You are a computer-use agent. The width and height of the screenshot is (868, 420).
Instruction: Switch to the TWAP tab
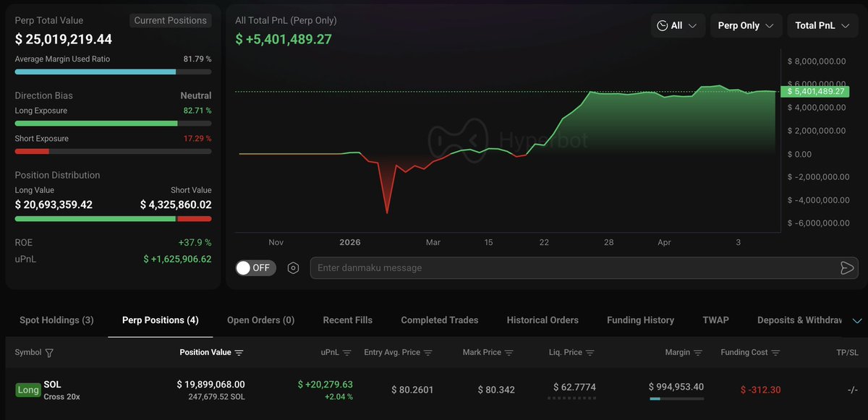tap(715, 320)
